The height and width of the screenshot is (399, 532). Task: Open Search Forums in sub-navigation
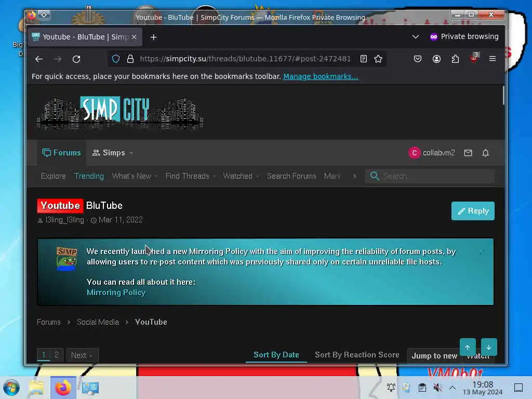click(291, 176)
